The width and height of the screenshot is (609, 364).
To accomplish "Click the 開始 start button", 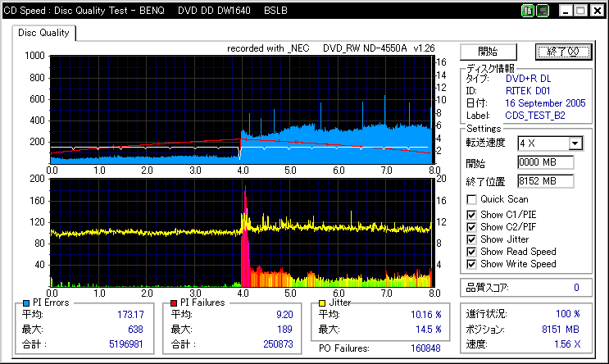I will pyautogui.click(x=489, y=52).
